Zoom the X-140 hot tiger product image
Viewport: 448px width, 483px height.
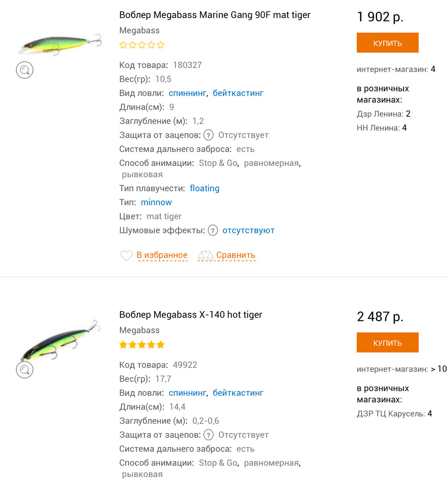click(x=25, y=369)
